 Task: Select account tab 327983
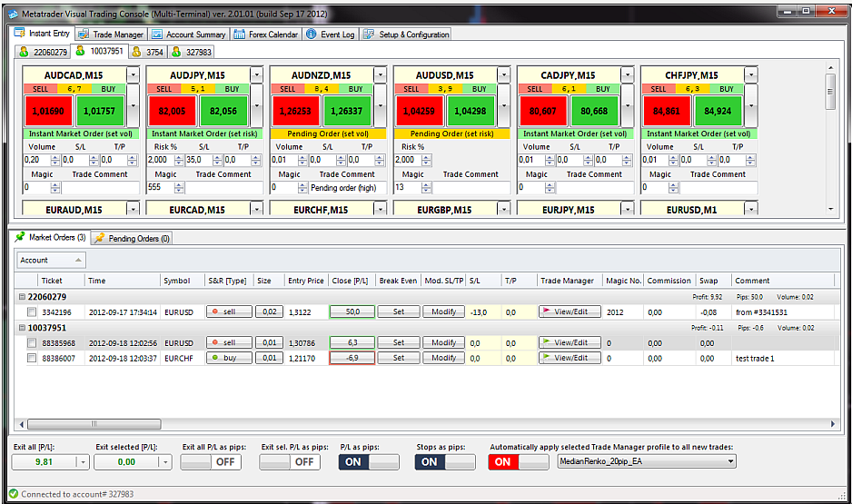point(192,52)
